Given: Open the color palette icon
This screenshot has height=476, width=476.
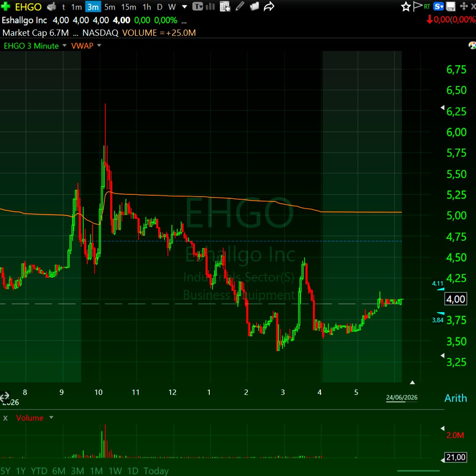Looking at the screenshot, I should point(472,45).
